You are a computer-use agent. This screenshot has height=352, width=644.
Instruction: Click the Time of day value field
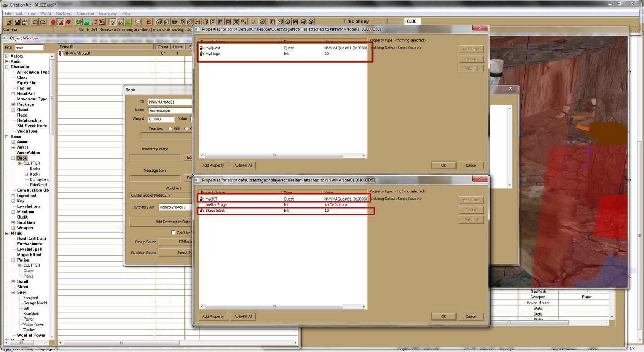[412, 21]
